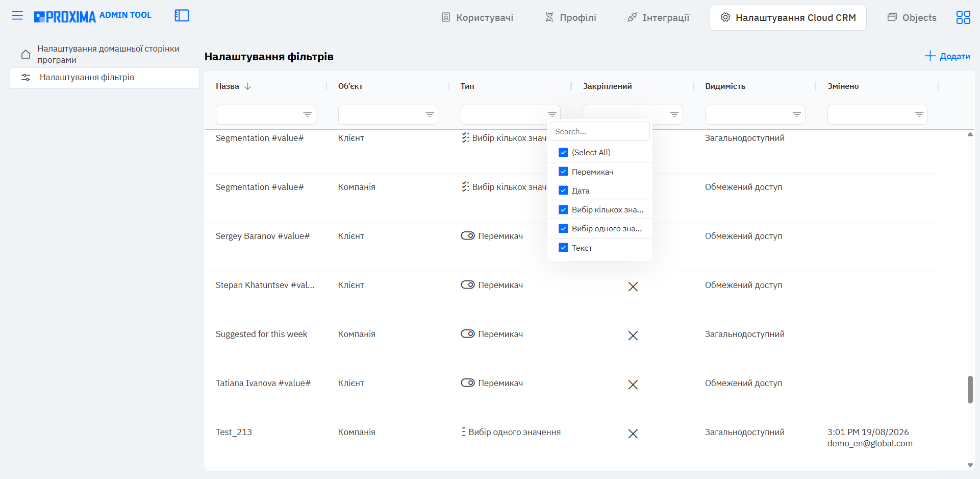This screenshot has width=980, height=479.
Task: Uncheck the Дата filter checkbox
Action: click(563, 190)
